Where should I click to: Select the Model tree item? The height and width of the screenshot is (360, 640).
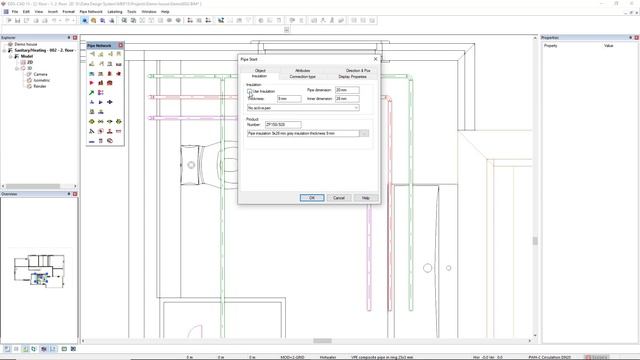27,56
